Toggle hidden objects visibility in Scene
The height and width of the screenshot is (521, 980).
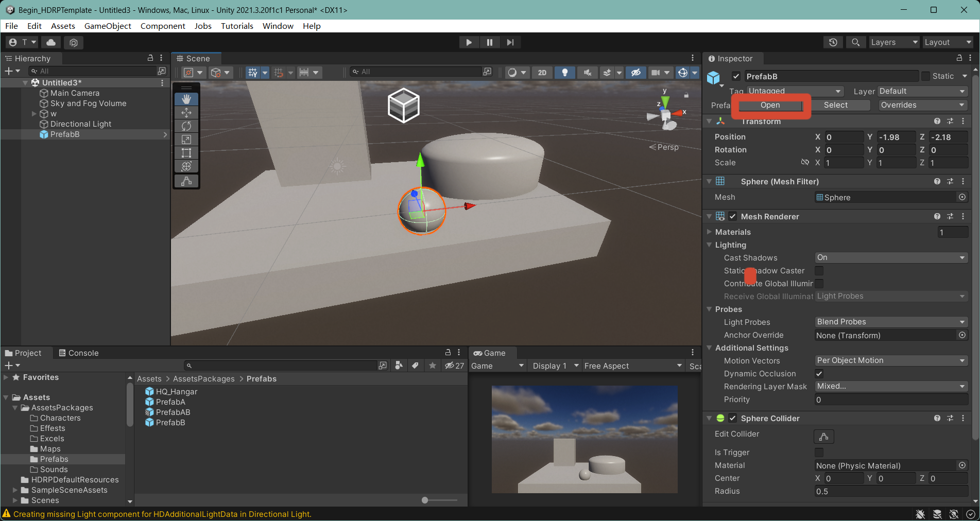pos(636,73)
